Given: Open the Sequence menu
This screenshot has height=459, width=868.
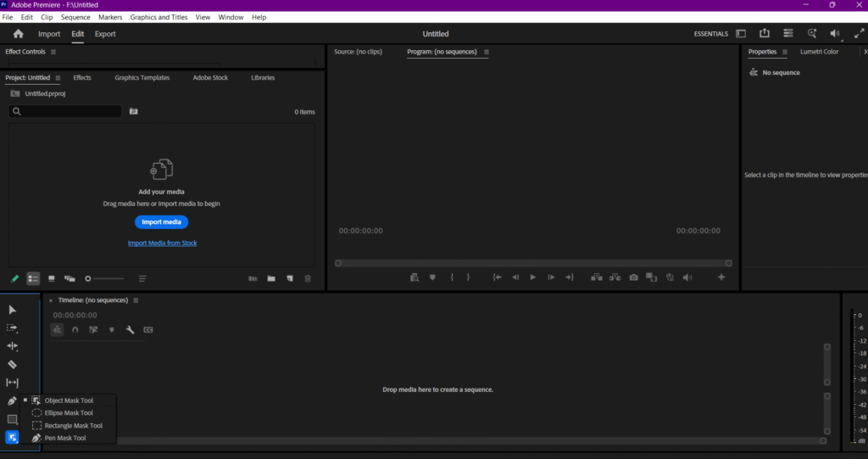Looking at the screenshot, I should [x=75, y=17].
